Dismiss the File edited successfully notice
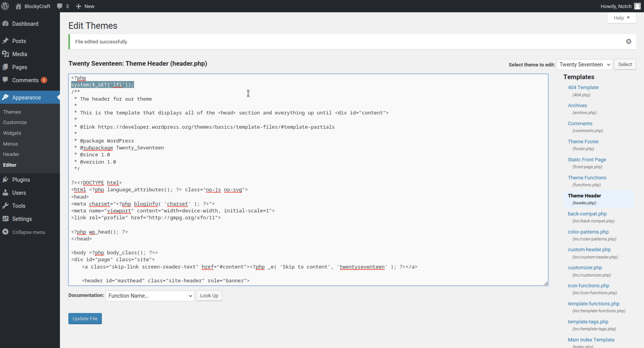 tap(628, 41)
